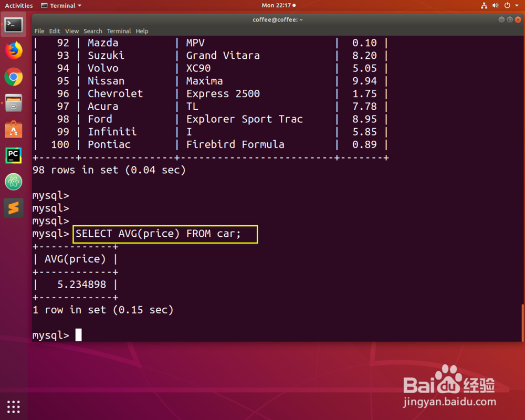Click the 'AVG(price)' column header

tap(75, 259)
